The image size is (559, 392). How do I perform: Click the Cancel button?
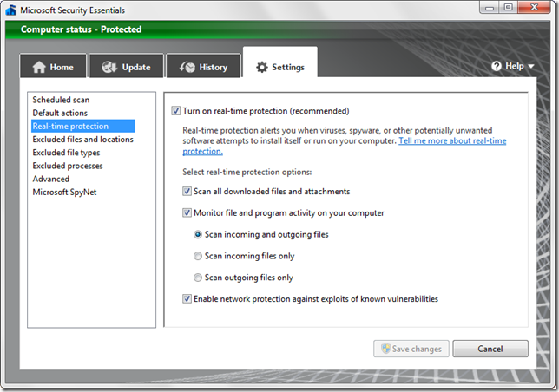[490, 349]
